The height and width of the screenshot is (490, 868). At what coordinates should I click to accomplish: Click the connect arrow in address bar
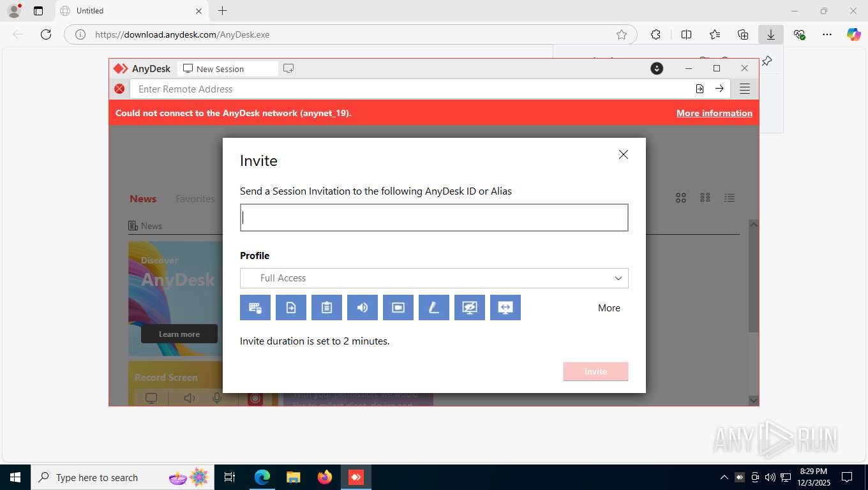(719, 89)
